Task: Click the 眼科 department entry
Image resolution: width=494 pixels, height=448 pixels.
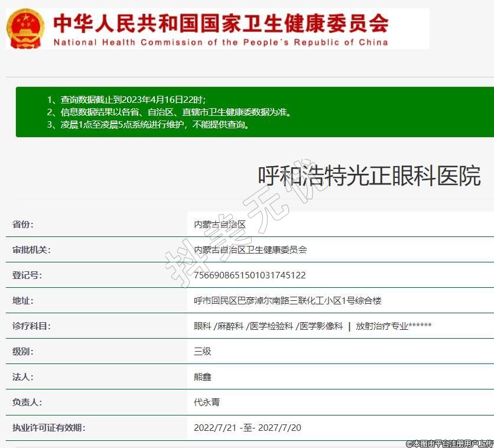Action: (x=202, y=326)
